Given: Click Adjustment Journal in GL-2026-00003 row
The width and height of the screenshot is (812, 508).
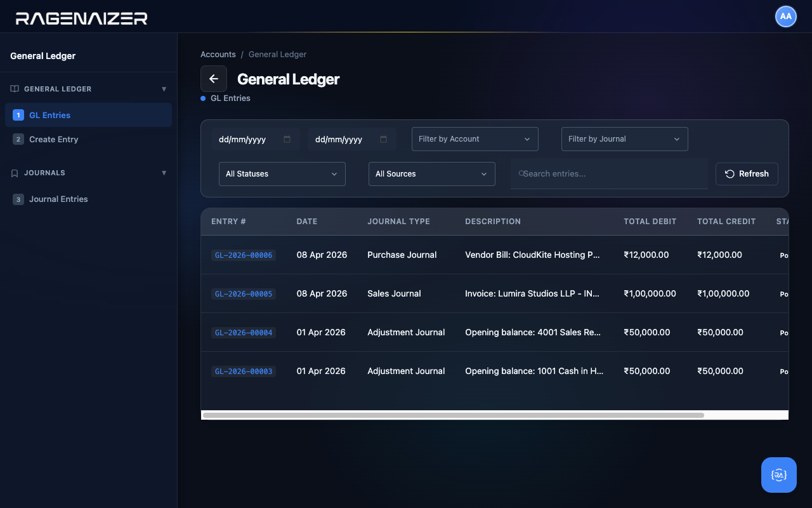Looking at the screenshot, I should [406, 371].
